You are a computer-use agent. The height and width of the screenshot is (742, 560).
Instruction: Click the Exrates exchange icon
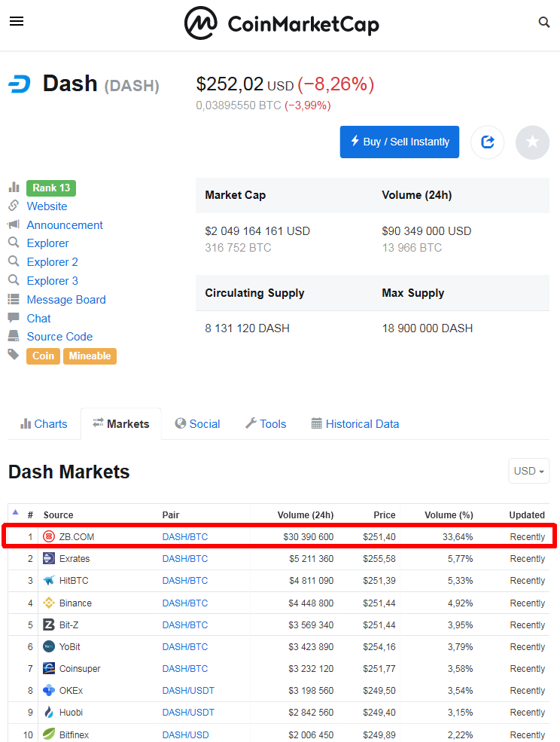pos(49,558)
